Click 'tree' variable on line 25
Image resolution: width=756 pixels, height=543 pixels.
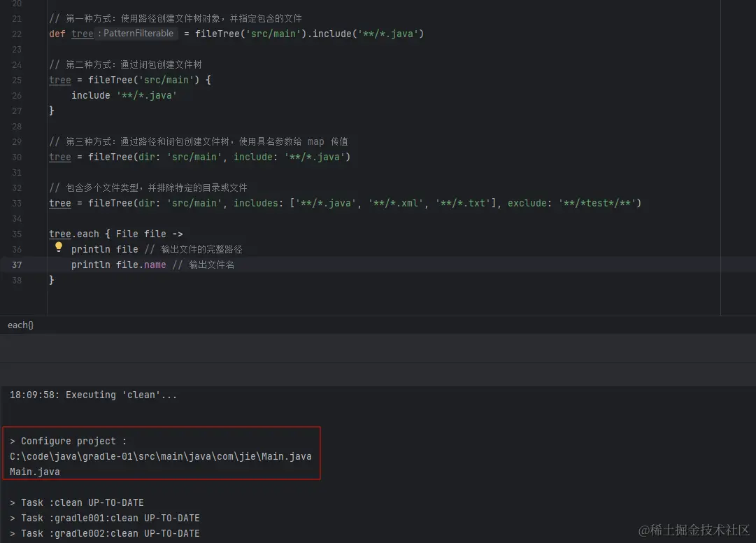coord(59,80)
